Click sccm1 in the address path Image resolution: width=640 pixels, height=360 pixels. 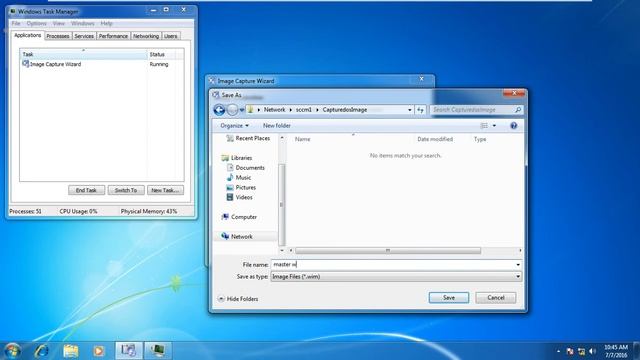coord(304,110)
